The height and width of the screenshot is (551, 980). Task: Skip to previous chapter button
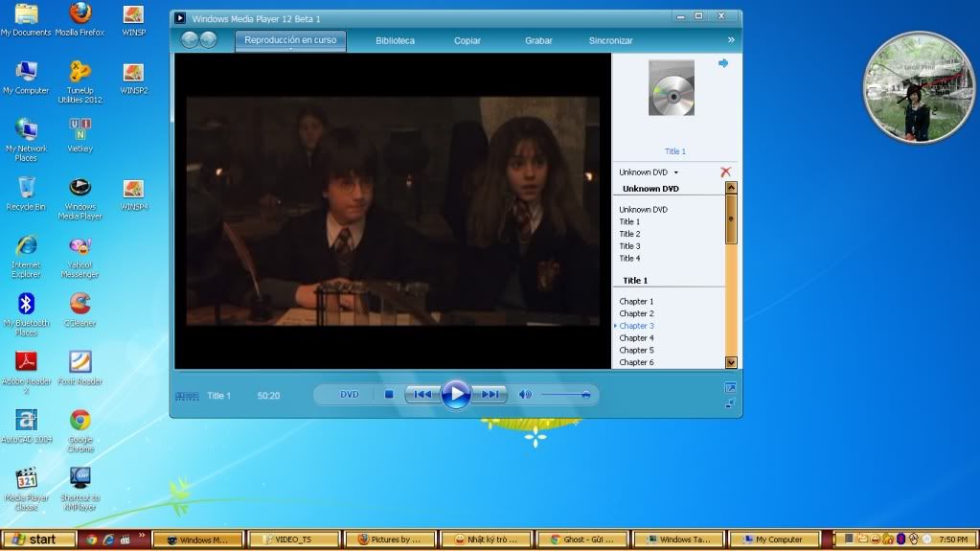[423, 395]
